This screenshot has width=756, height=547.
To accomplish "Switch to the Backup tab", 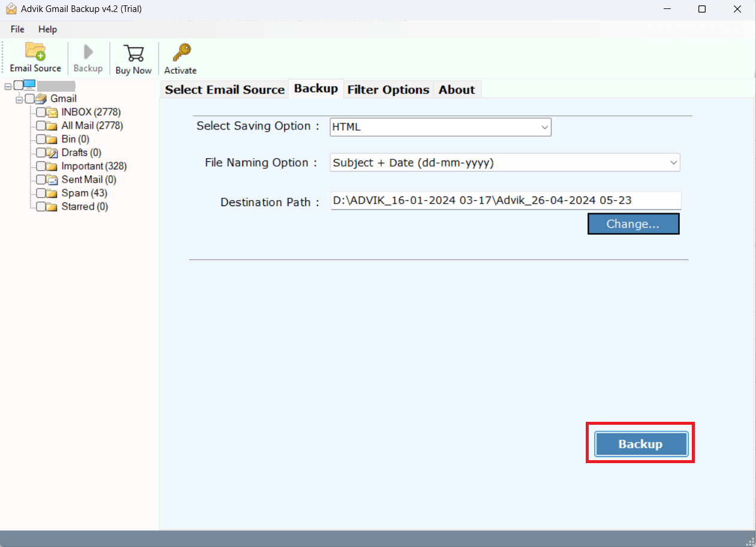I will [x=316, y=88].
